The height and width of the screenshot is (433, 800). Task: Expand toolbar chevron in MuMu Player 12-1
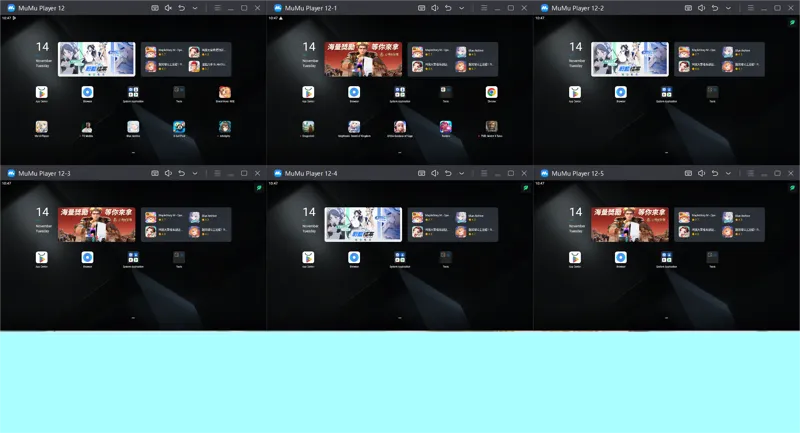coord(462,8)
